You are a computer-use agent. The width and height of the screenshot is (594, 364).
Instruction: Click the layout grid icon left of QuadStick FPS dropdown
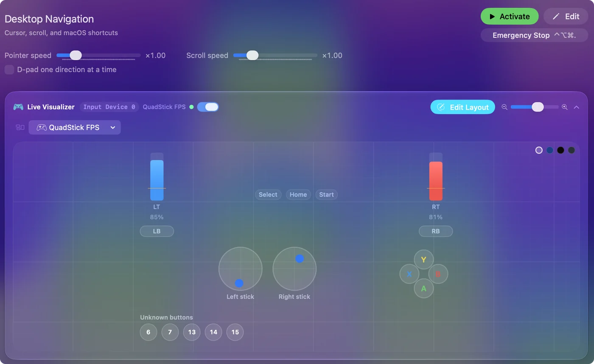(20, 127)
